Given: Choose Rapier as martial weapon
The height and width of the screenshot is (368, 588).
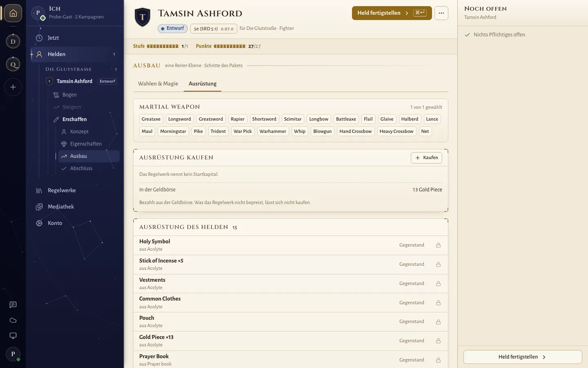Looking at the screenshot, I should [238, 119].
